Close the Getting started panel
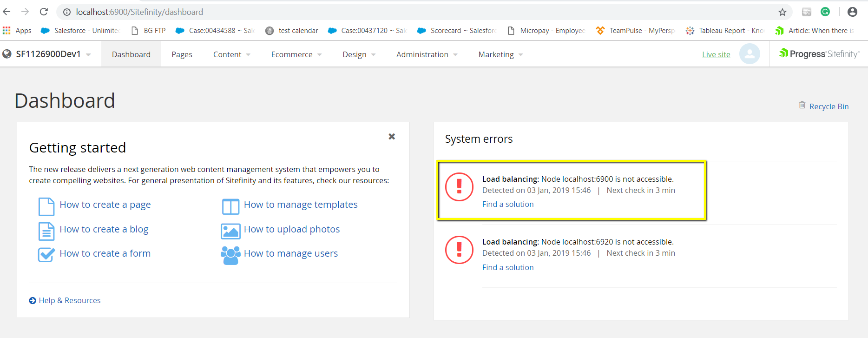Viewport: 868px width, 338px height. [x=392, y=136]
